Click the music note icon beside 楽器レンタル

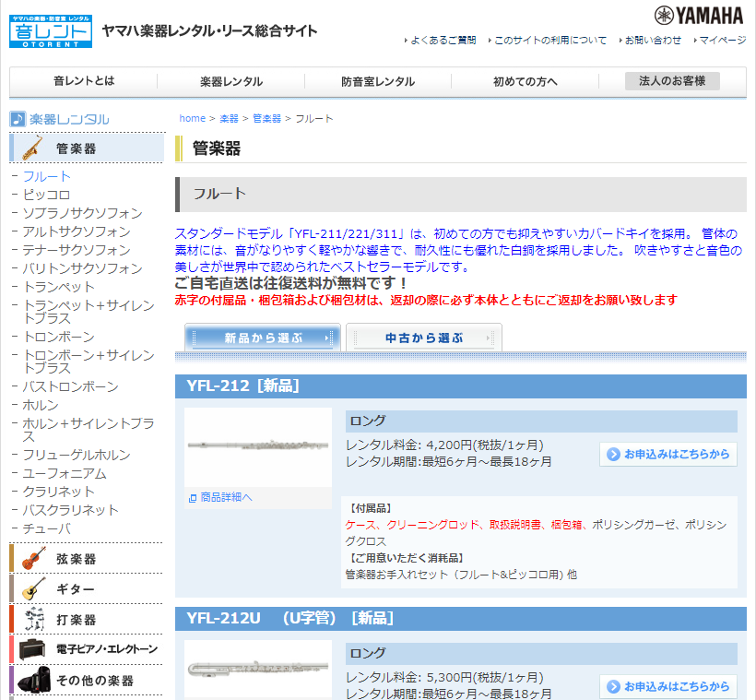point(18,119)
